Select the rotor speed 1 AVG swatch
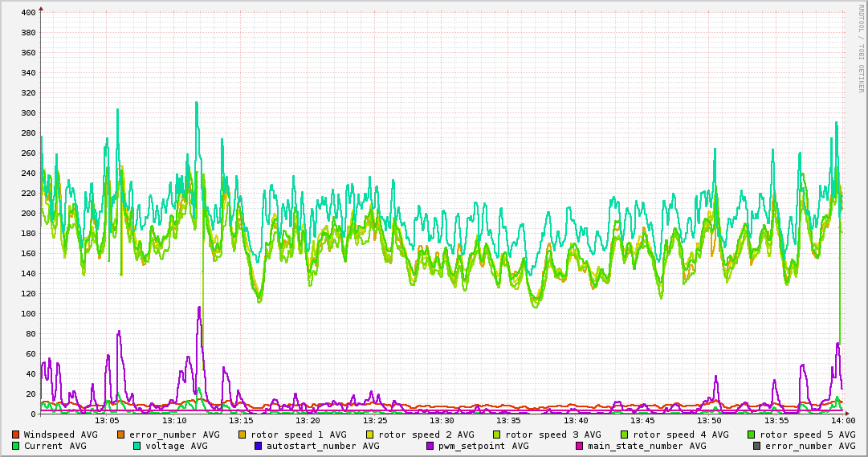868x457 pixels. pos(242,435)
